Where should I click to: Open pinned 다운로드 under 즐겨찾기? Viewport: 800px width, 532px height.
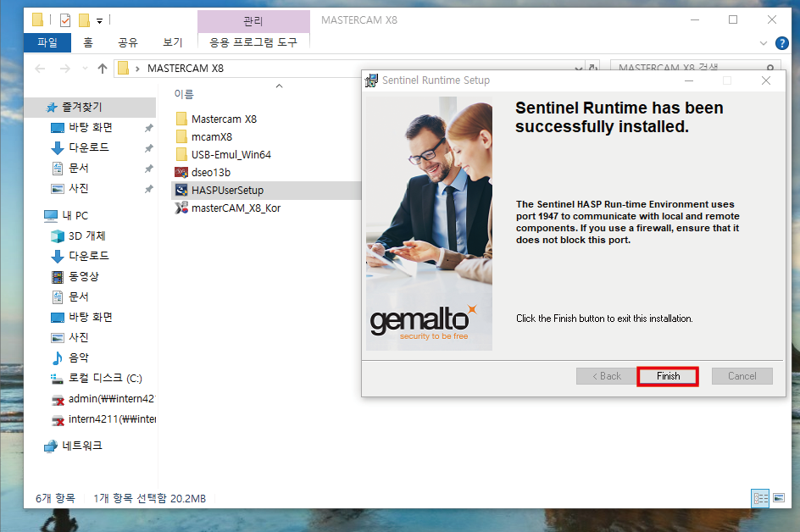pos(89,147)
